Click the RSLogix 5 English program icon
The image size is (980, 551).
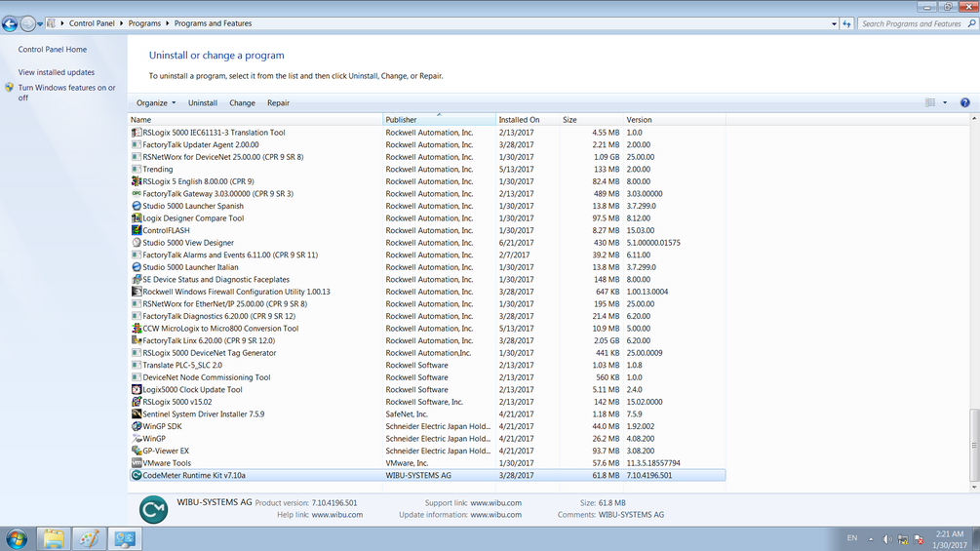tap(137, 181)
